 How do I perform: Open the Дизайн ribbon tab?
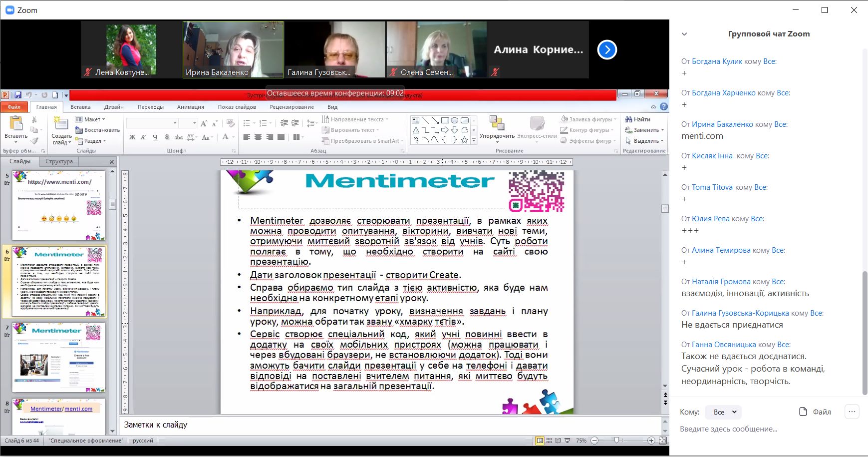click(114, 107)
